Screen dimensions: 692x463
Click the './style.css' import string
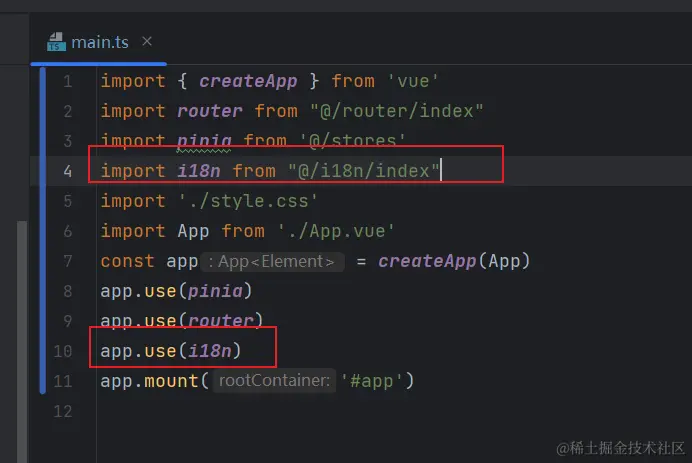tap(248, 201)
